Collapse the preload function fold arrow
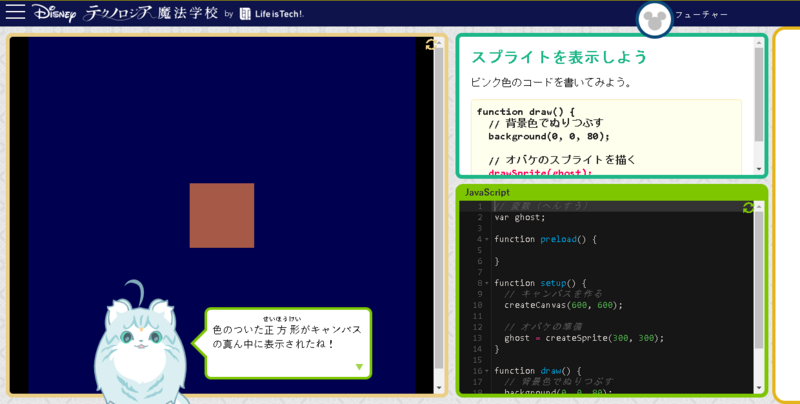The width and height of the screenshot is (800, 404). point(487,239)
